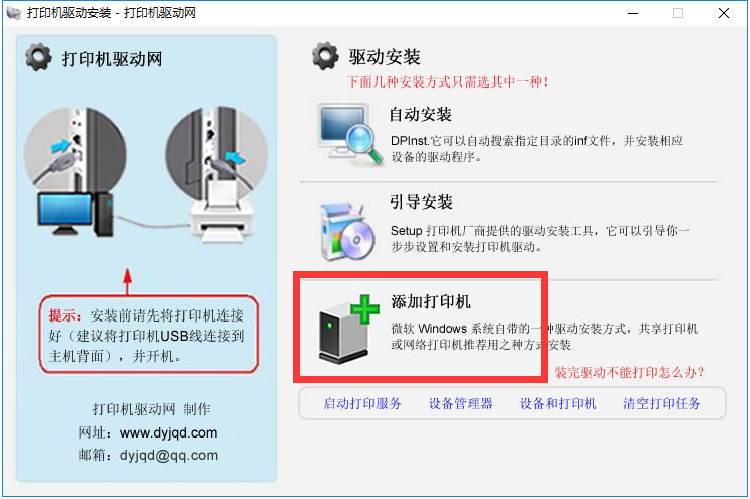Choose 添加打印机 option
750x499 pixels.
pos(430,301)
